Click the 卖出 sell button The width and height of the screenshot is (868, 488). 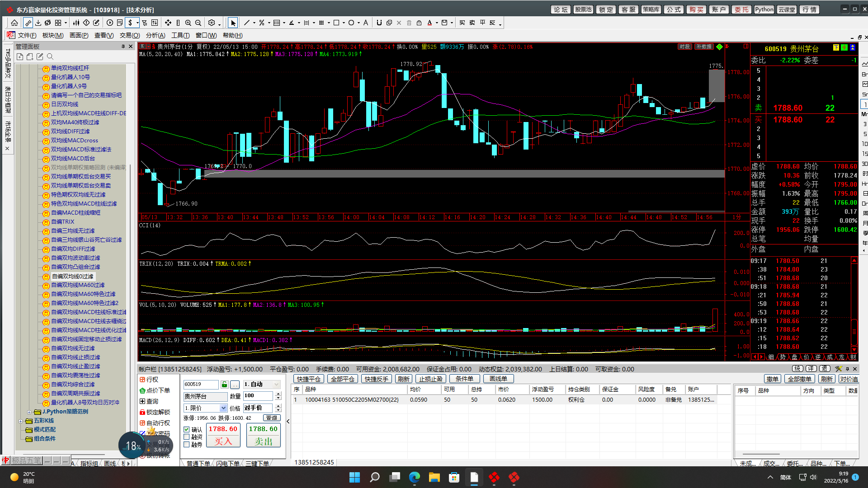coord(264,436)
